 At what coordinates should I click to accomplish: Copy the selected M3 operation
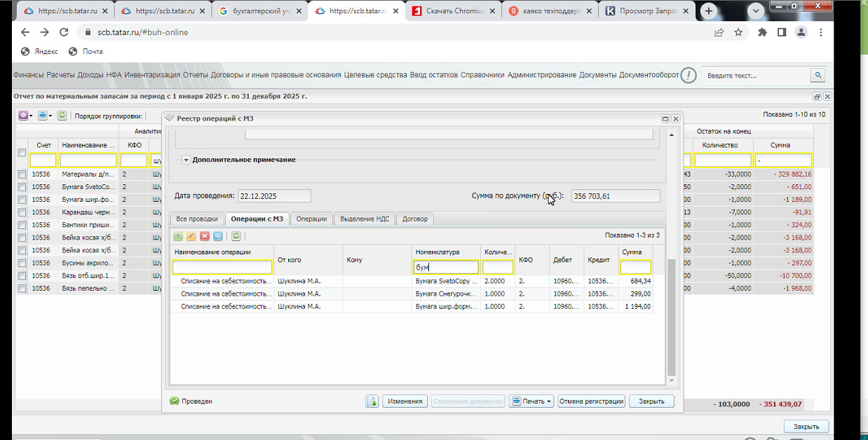point(218,236)
